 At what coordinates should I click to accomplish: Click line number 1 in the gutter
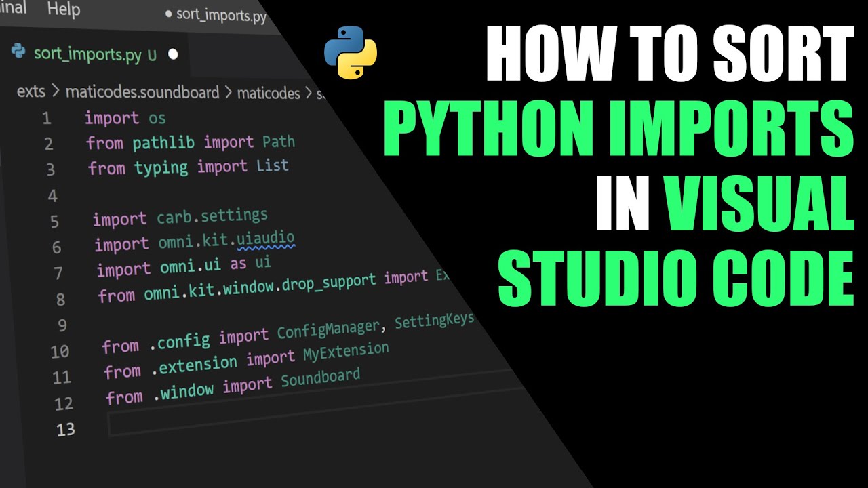[x=46, y=119]
